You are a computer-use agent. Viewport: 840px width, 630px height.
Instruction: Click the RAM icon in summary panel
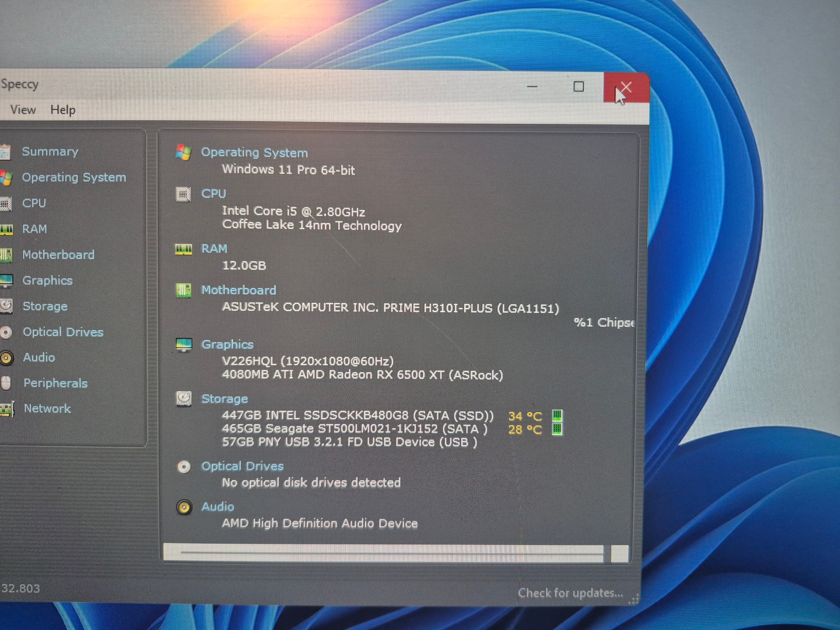pyautogui.click(x=183, y=249)
